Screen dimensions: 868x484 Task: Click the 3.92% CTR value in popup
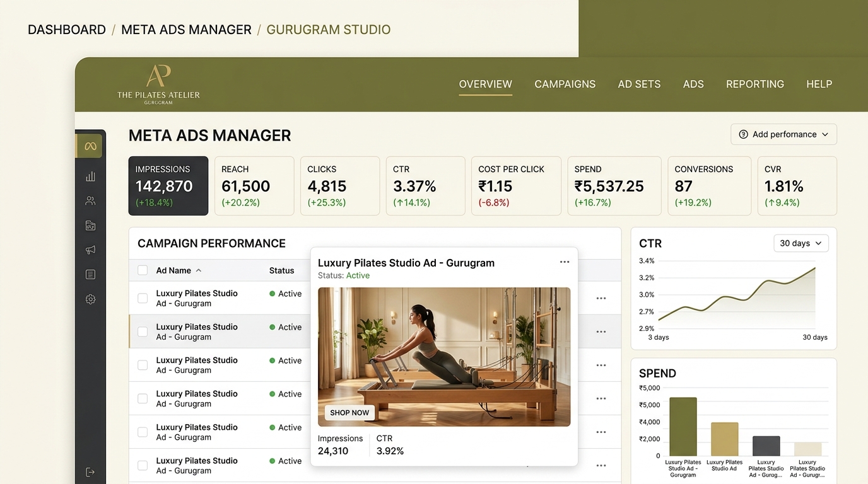point(390,451)
